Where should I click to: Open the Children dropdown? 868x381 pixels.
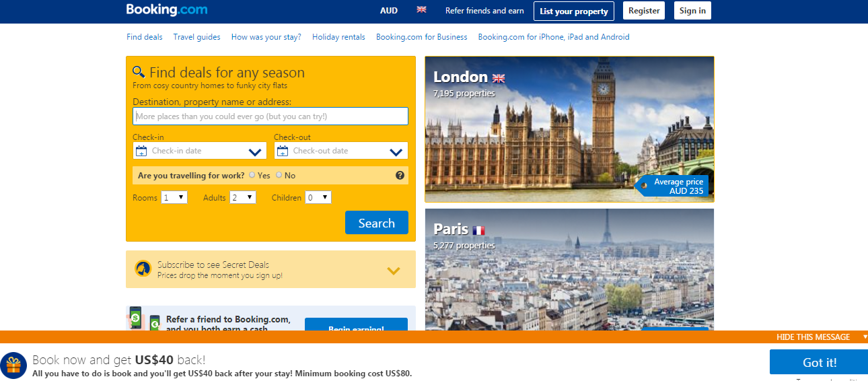(318, 197)
